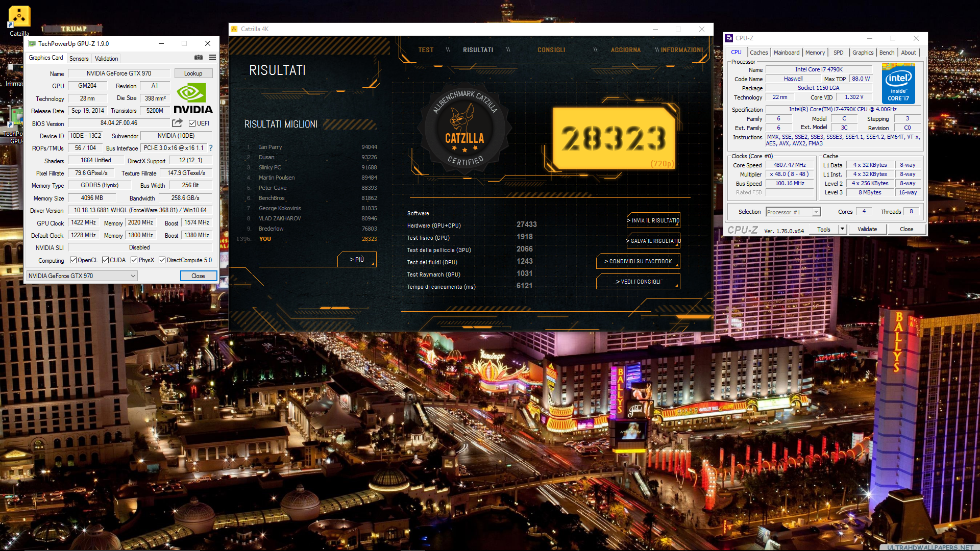
Task: Click the Tempo di caricamento value 6121
Action: pos(524,286)
